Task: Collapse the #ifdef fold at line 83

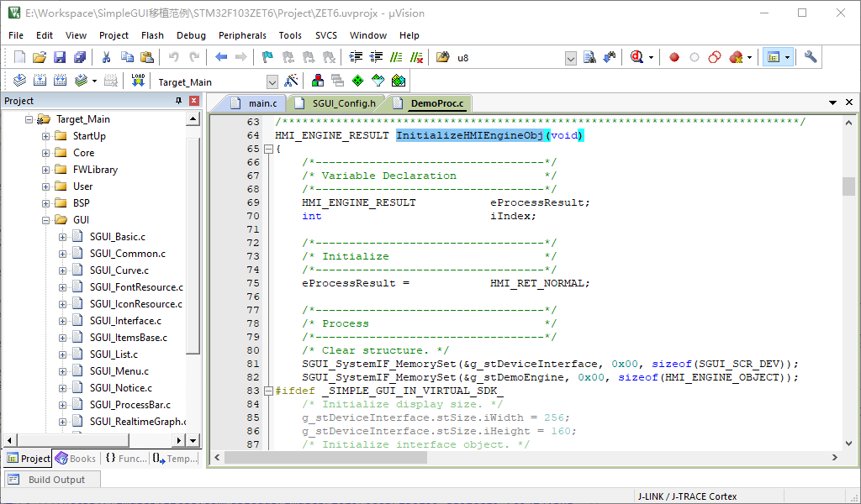Action: tap(268, 391)
